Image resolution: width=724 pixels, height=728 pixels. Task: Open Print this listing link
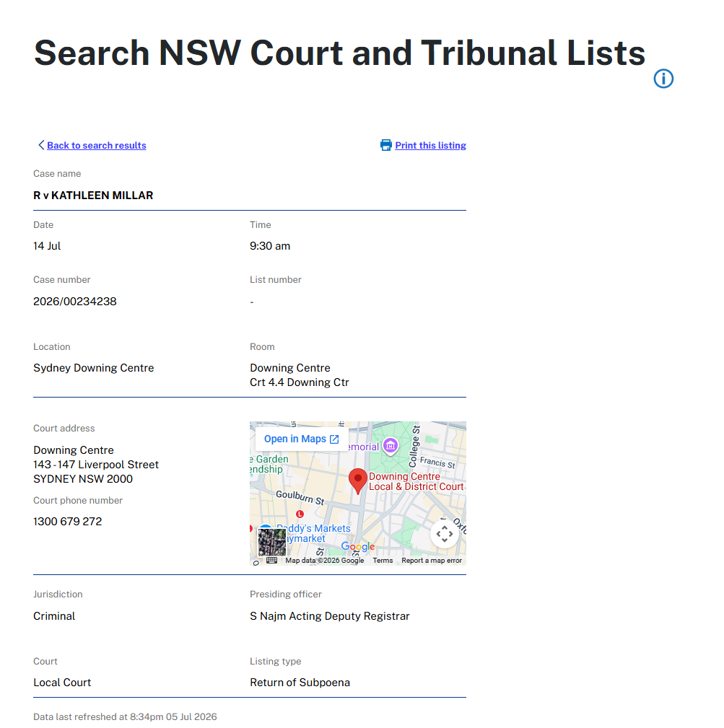tap(430, 145)
